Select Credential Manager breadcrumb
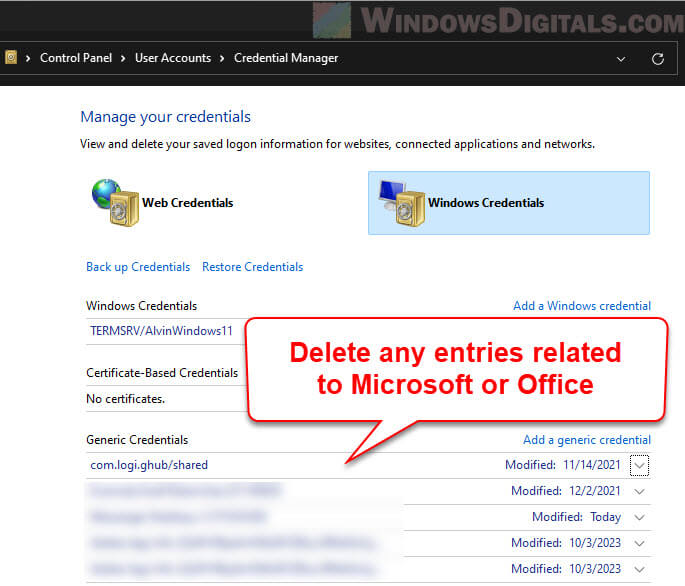The image size is (685, 586). (x=286, y=58)
